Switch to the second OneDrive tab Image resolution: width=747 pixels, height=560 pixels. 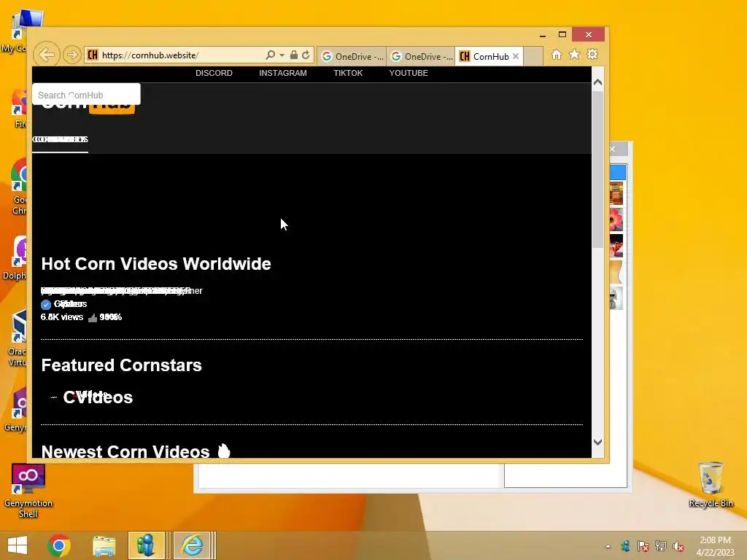coord(422,56)
